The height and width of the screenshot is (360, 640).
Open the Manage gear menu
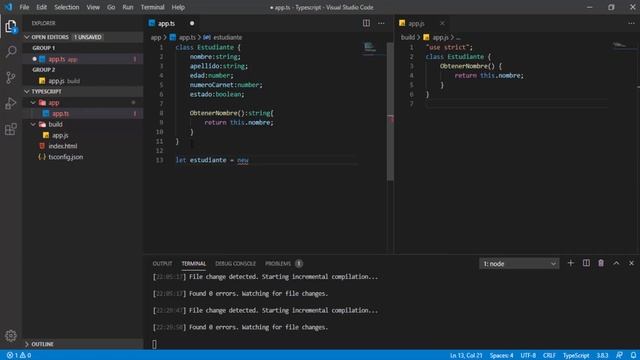11,336
